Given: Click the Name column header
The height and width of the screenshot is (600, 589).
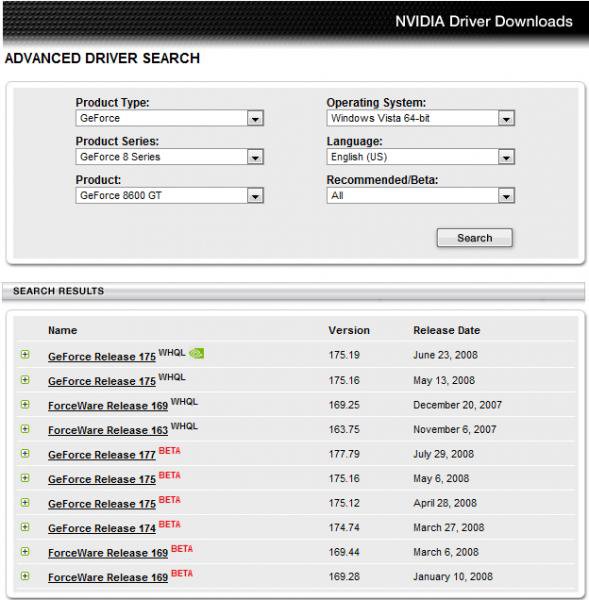Looking at the screenshot, I should [62, 330].
